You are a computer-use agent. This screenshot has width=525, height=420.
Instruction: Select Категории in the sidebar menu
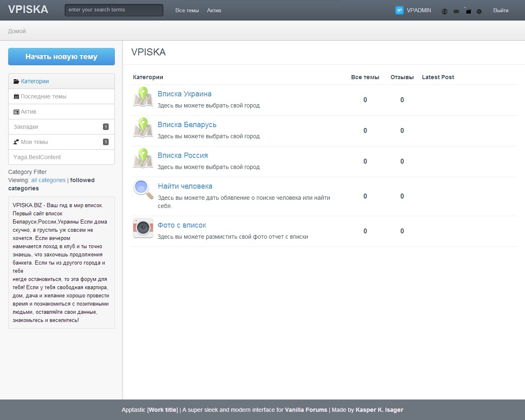click(62, 81)
